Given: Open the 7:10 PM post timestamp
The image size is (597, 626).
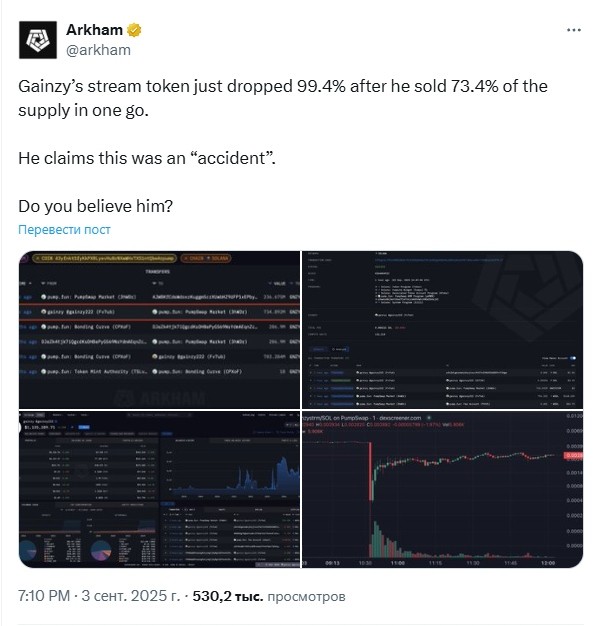Looking at the screenshot, I should [44, 596].
